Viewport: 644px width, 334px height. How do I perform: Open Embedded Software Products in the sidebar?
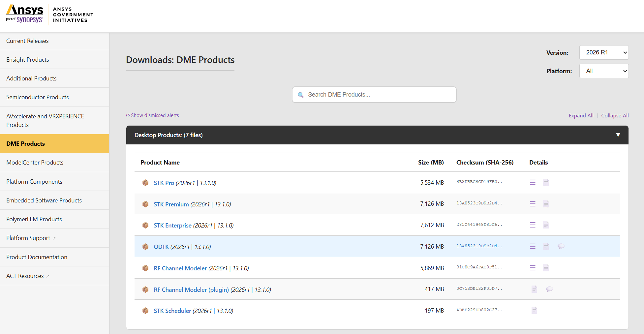pos(55,200)
